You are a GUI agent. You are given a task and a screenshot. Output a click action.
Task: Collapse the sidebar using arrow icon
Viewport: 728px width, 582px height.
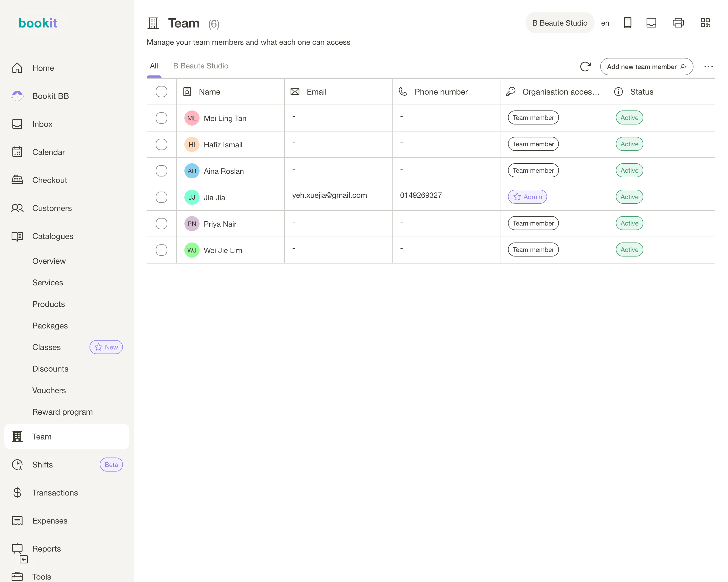24,559
